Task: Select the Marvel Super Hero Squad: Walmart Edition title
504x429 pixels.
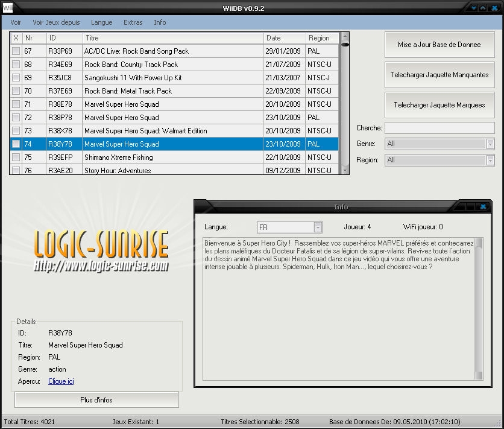Action: pyautogui.click(x=146, y=131)
